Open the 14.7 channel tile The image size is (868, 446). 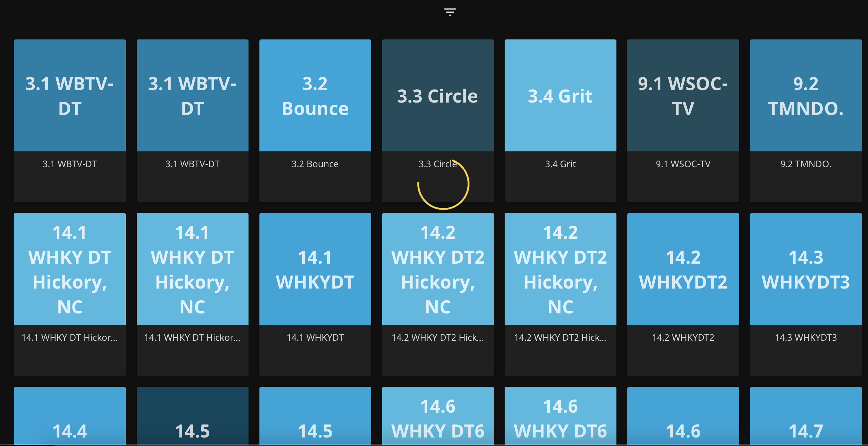[x=806, y=416]
